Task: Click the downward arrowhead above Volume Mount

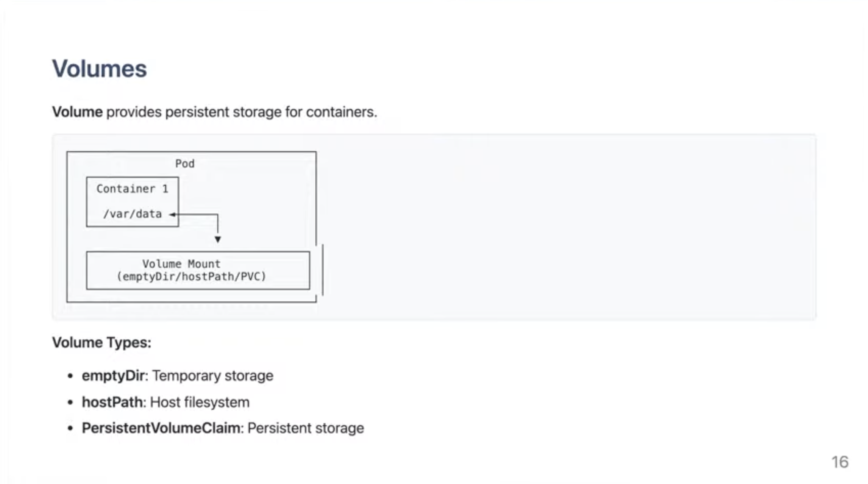Action: click(x=218, y=239)
